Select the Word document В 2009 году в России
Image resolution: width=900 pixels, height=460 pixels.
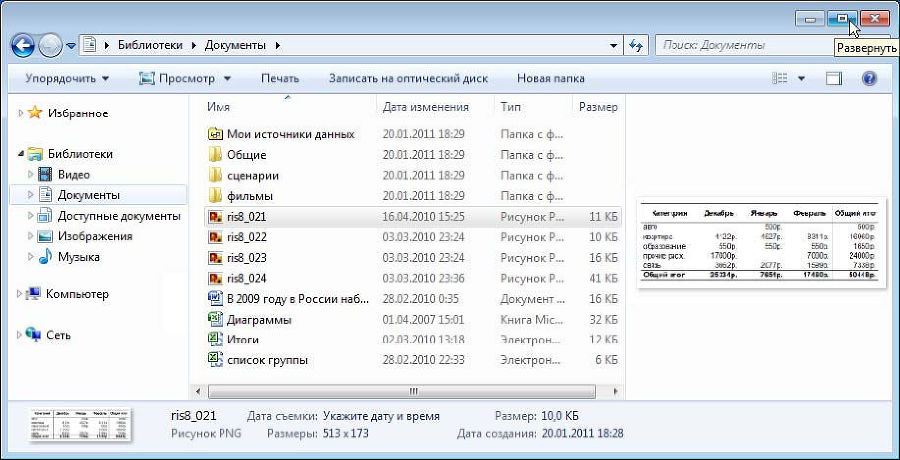pyautogui.click(x=298, y=299)
